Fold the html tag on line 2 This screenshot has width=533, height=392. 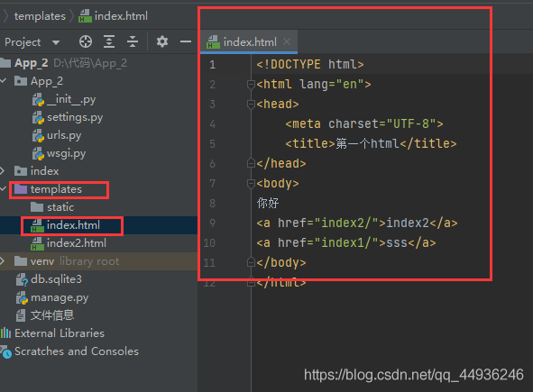pos(251,84)
